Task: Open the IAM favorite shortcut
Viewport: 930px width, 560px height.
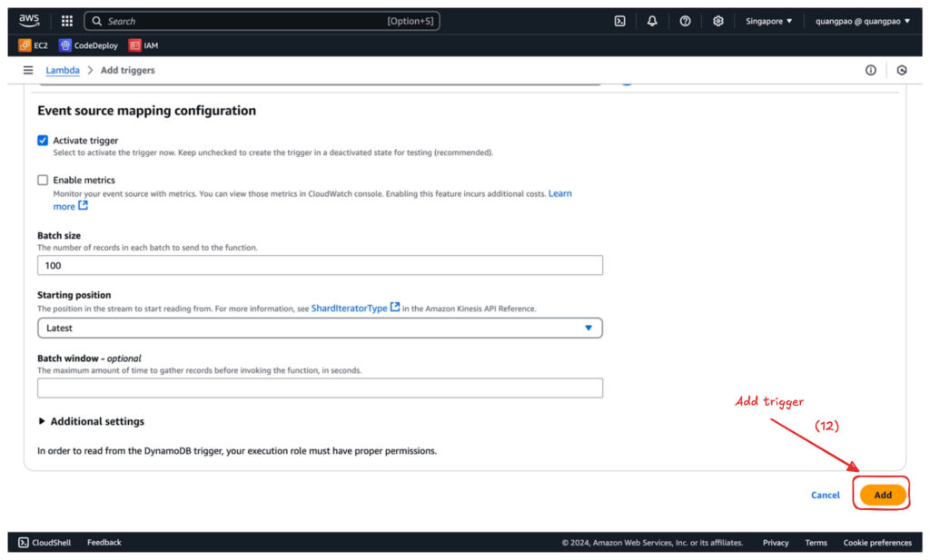Action: coord(143,45)
